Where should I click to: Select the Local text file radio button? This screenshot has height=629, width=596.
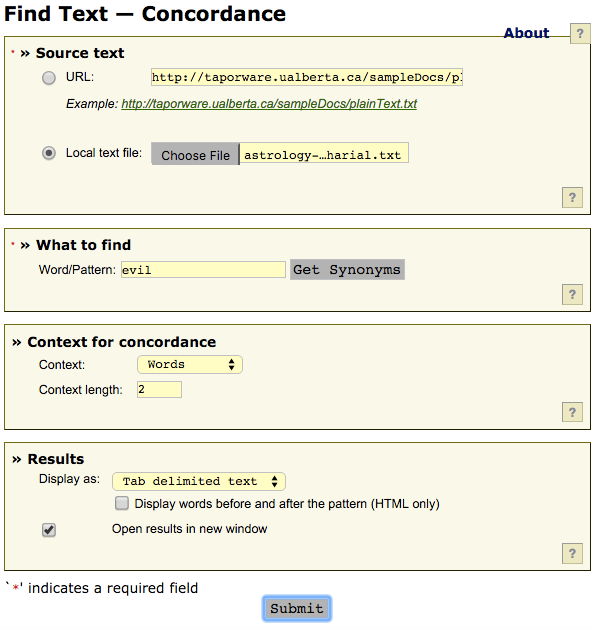tap(49, 153)
